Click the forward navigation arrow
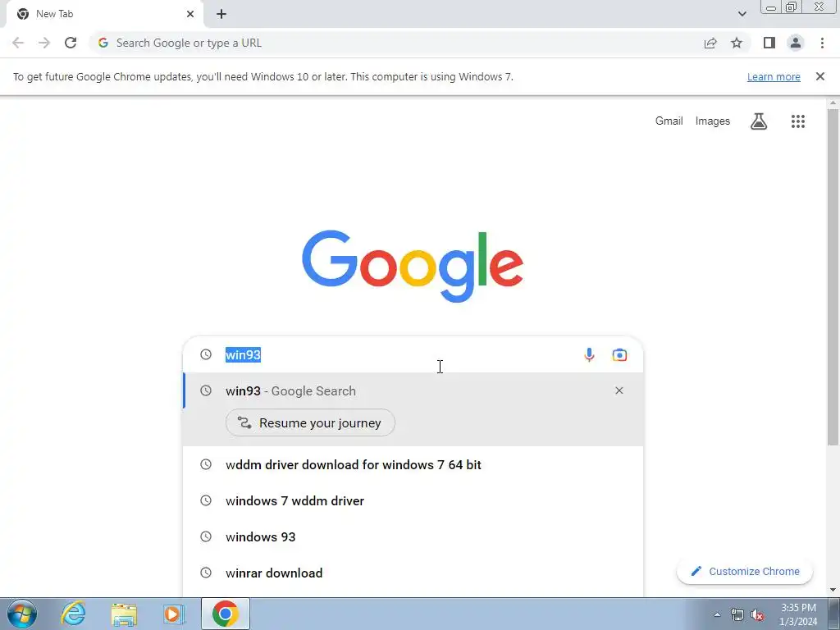 (44, 43)
